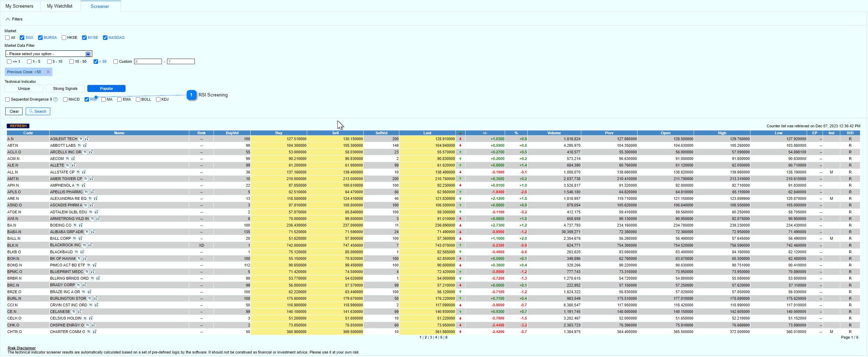Click chart icon beside AMPHENOL A
Viewport: 868px width, 357px height.
84,185
